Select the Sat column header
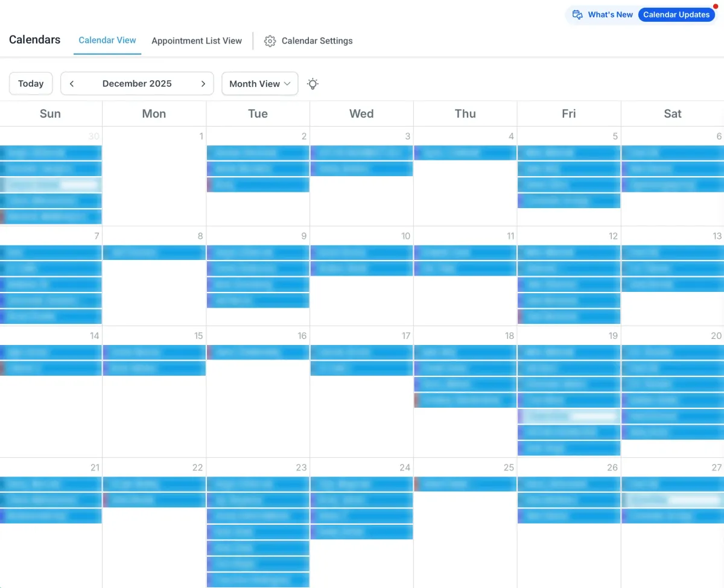 click(673, 113)
